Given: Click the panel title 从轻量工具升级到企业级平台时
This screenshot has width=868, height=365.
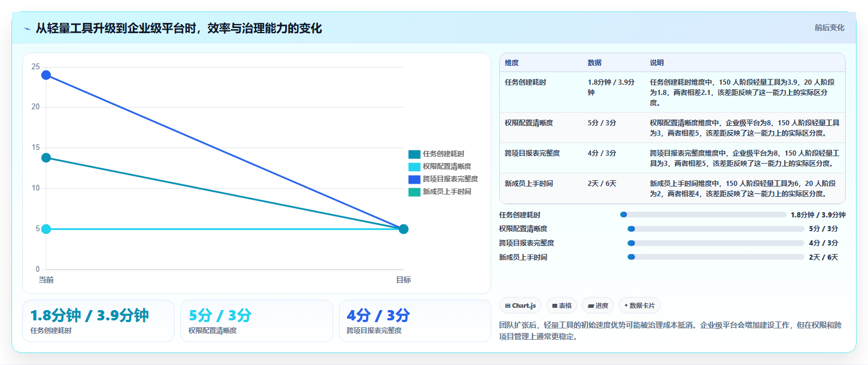Looking at the screenshot, I should (x=179, y=28).
